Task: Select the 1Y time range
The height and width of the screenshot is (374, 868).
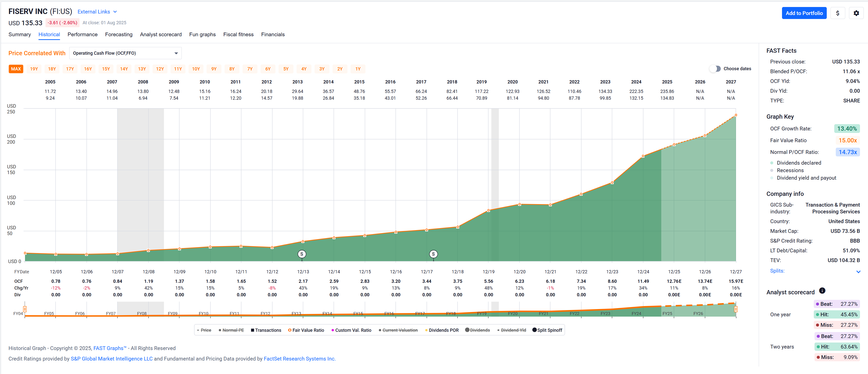Action: [x=358, y=69]
